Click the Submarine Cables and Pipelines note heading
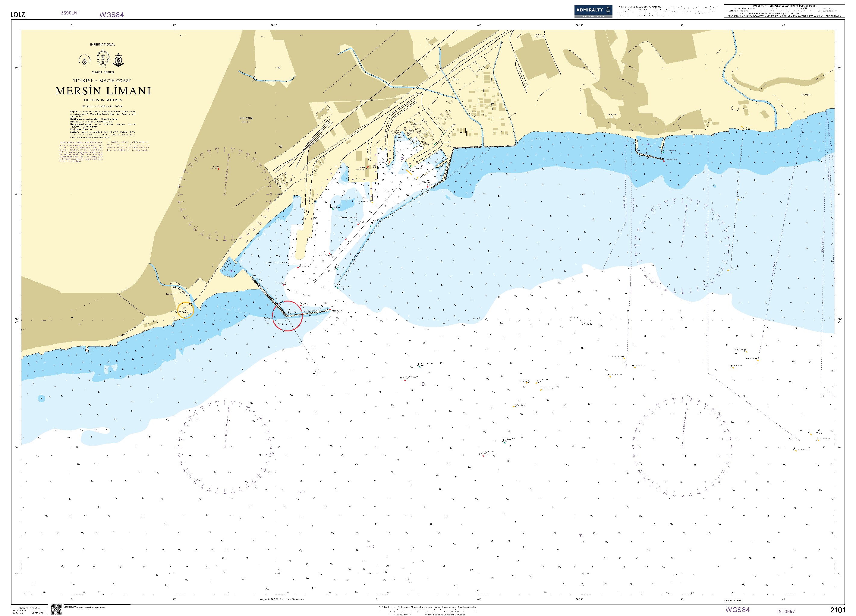 81,142
